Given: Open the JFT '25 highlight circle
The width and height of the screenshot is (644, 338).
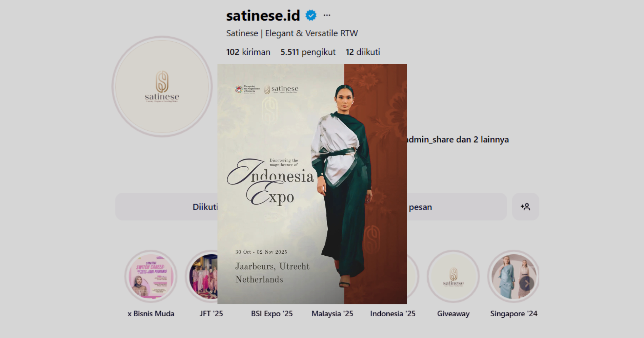Looking at the screenshot, I should click(203, 277).
